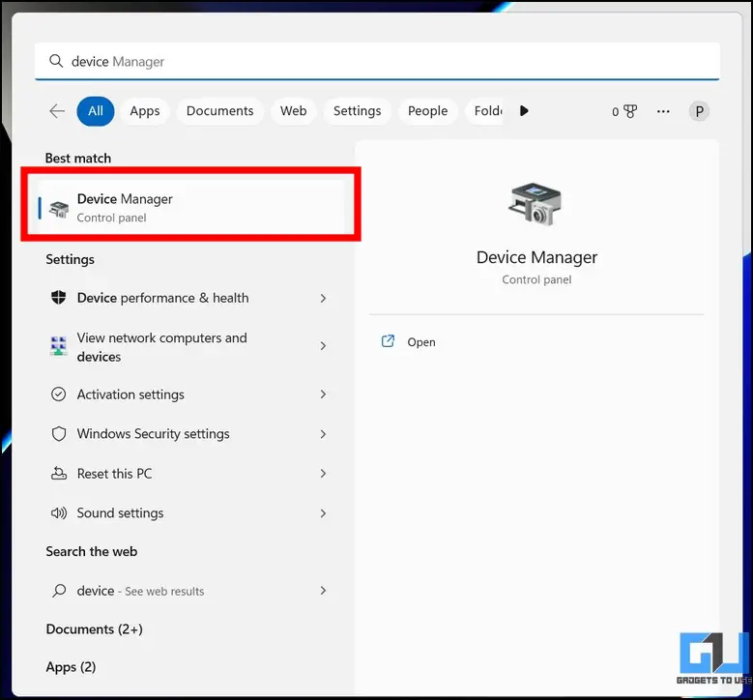753x700 pixels.
Task: Click the search magnifier icon in search box
Action: pos(56,61)
